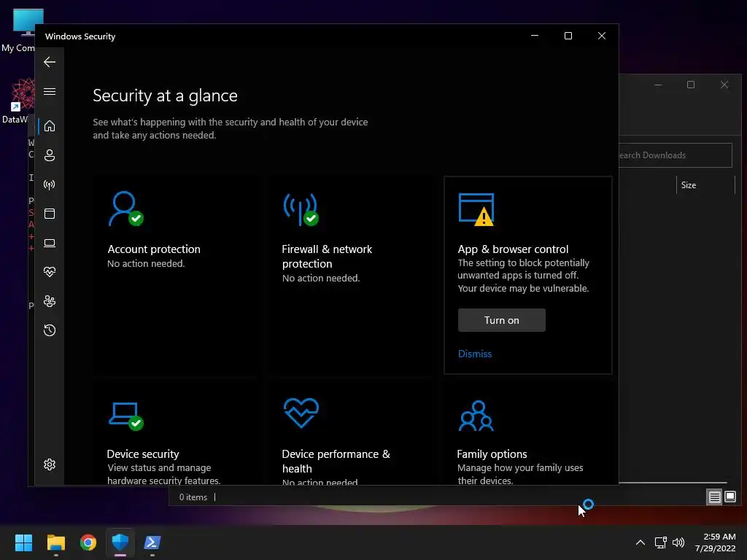Open the network tray icon

(x=660, y=542)
